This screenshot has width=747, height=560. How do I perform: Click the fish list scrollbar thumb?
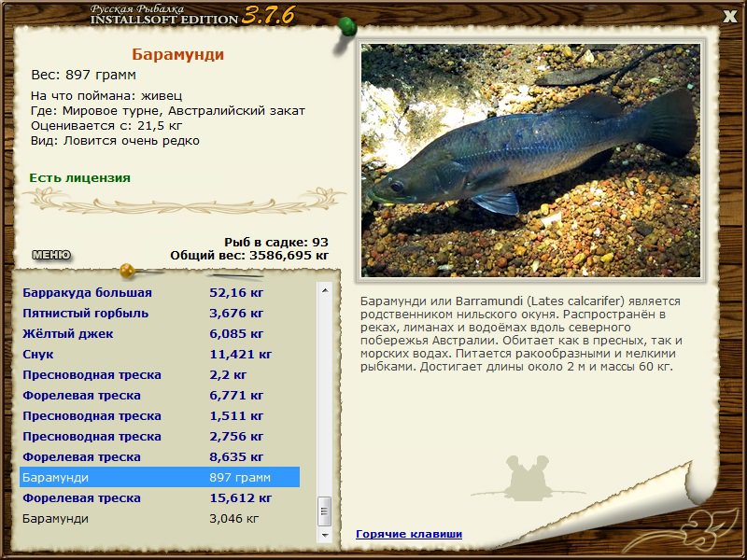pos(325,511)
